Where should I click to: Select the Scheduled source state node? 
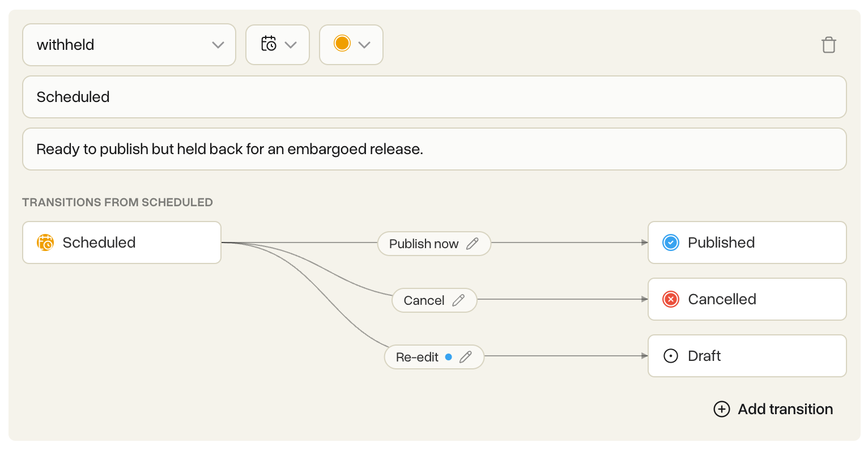pyautogui.click(x=122, y=242)
